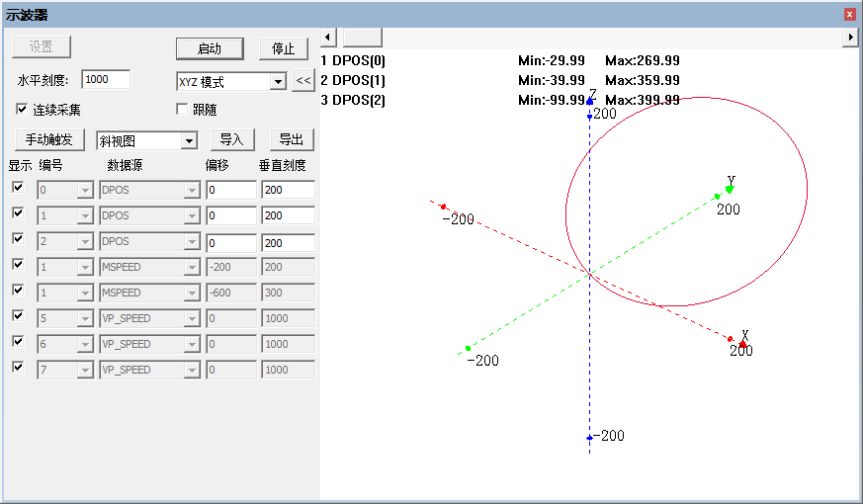
Task: Collapse panel with the << button
Action: [x=303, y=80]
